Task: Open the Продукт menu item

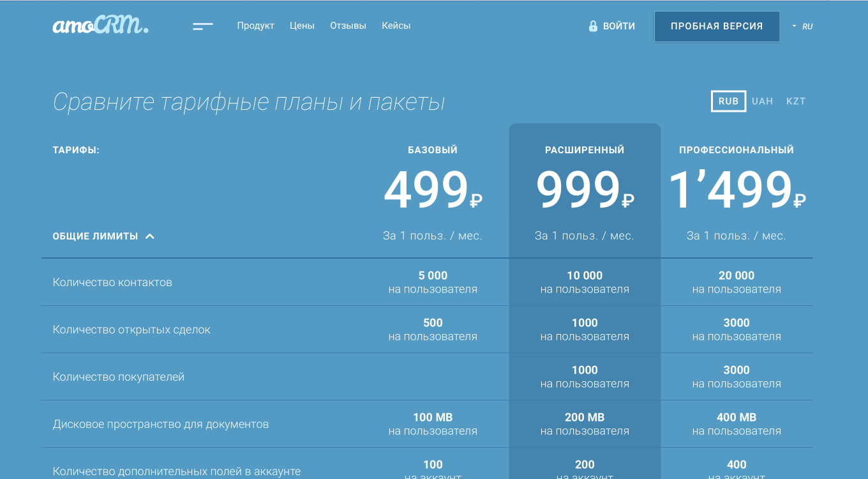Action: click(x=255, y=26)
